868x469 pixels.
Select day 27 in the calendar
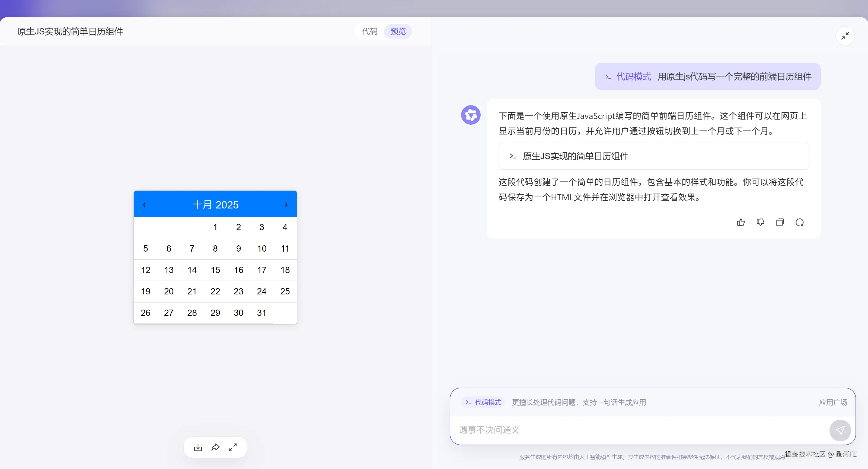[x=169, y=313]
